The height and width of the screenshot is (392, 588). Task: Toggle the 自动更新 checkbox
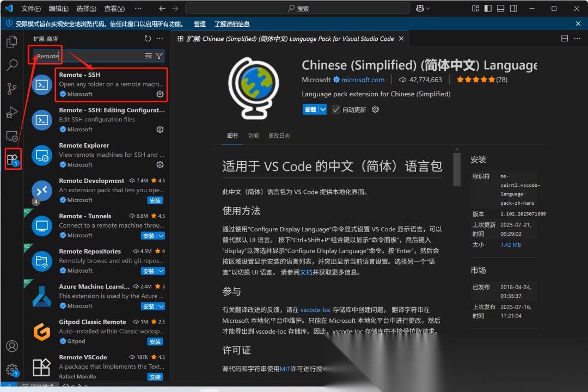click(336, 109)
